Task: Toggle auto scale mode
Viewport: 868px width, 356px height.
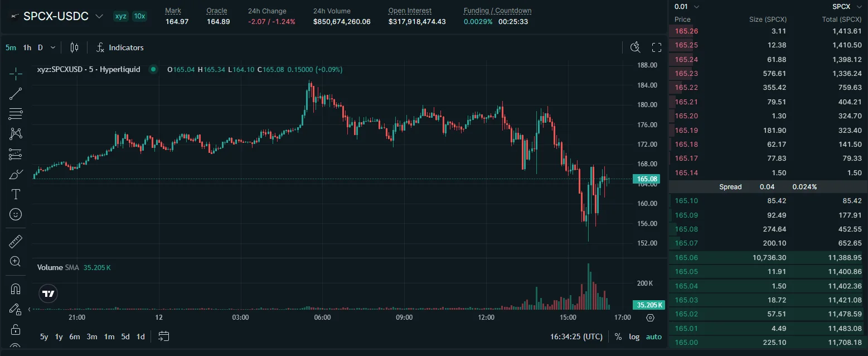Action: pos(654,336)
